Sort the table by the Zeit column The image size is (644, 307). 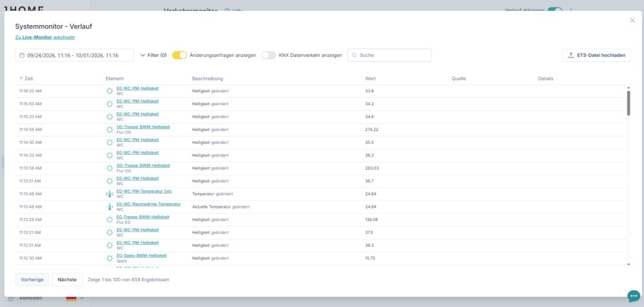point(26,78)
